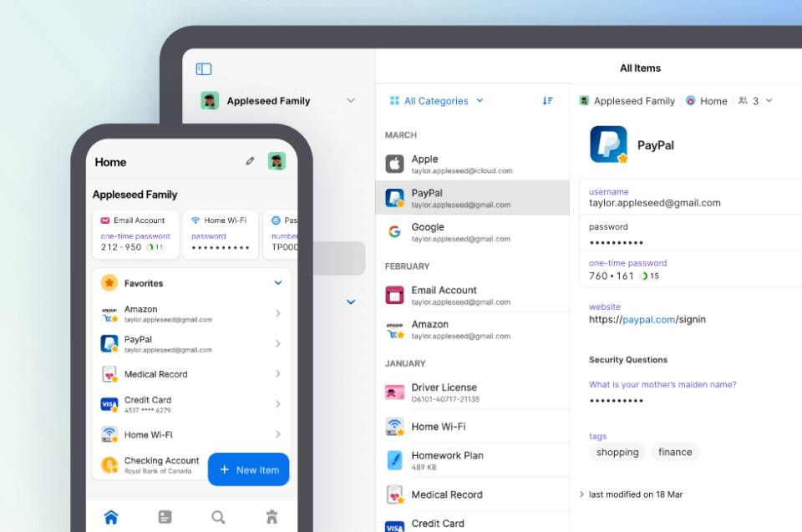
Task: Tap the 'Royal Bank of Canada' text on the phone
Action: point(158,471)
